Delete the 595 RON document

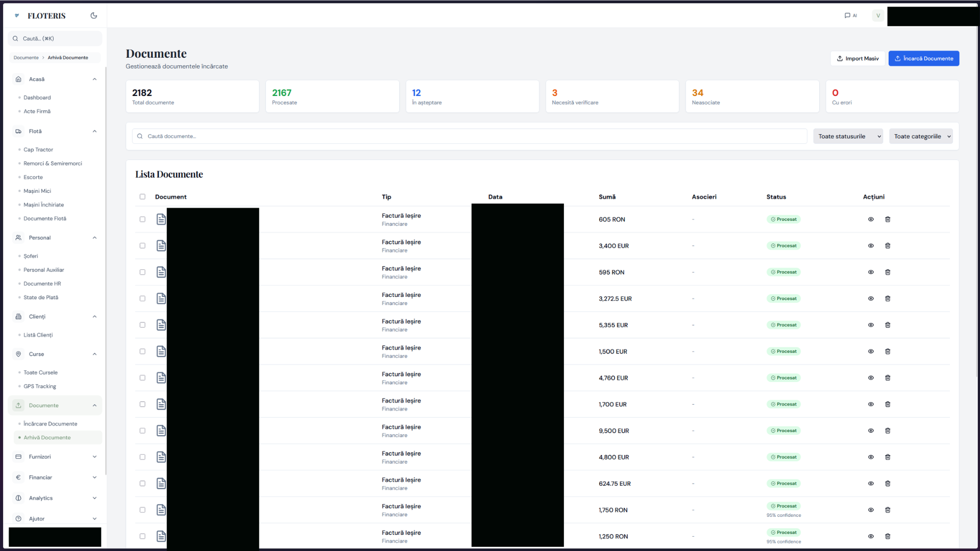click(x=888, y=272)
